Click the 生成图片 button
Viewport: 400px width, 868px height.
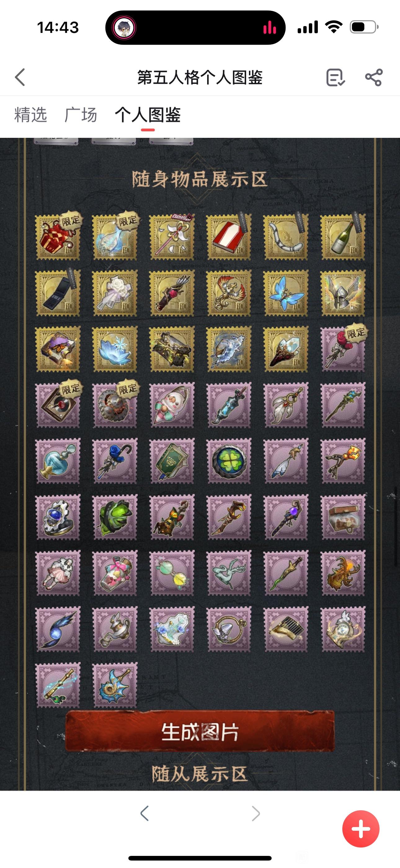click(200, 732)
